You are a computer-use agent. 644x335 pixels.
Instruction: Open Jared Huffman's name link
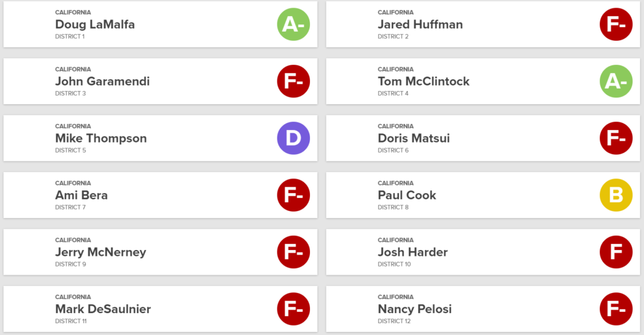click(420, 25)
